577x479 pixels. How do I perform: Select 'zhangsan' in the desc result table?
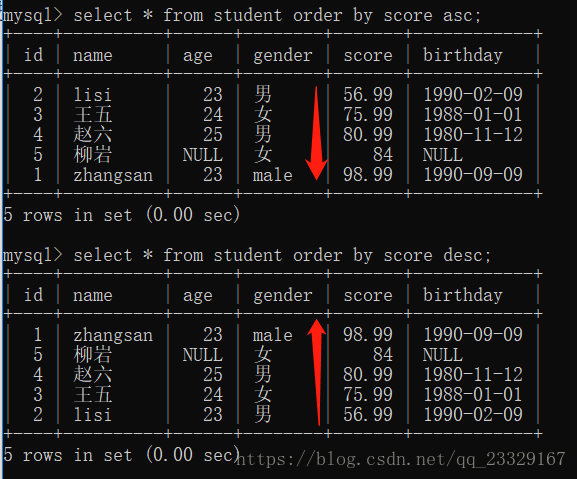[x=113, y=336]
